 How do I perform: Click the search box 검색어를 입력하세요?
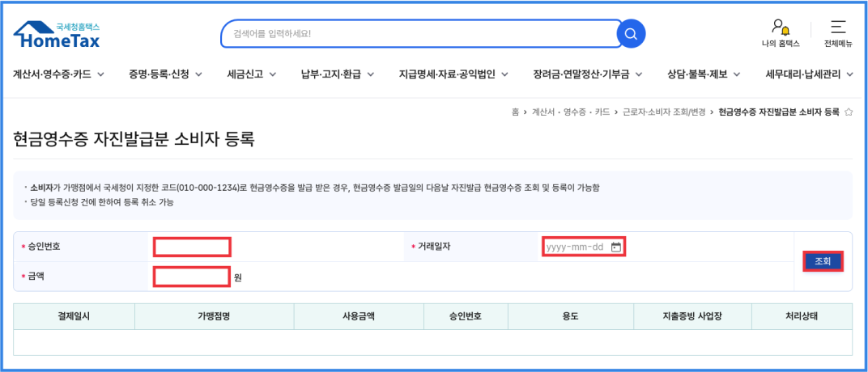[421, 34]
